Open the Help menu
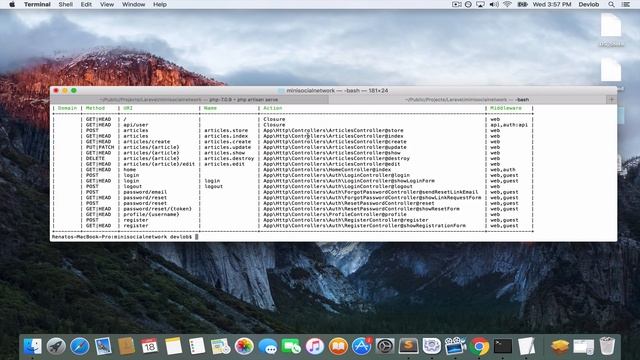The width and height of the screenshot is (640, 360). click(160, 4)
